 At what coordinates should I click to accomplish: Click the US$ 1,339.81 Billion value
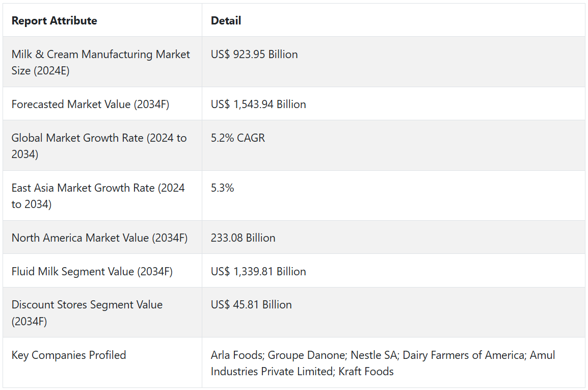(258, 272)
